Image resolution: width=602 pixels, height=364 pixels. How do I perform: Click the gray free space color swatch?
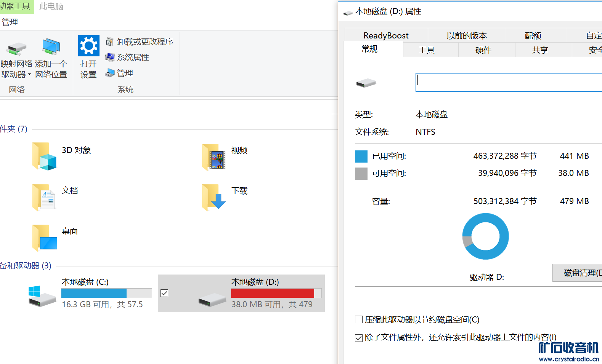361,173
